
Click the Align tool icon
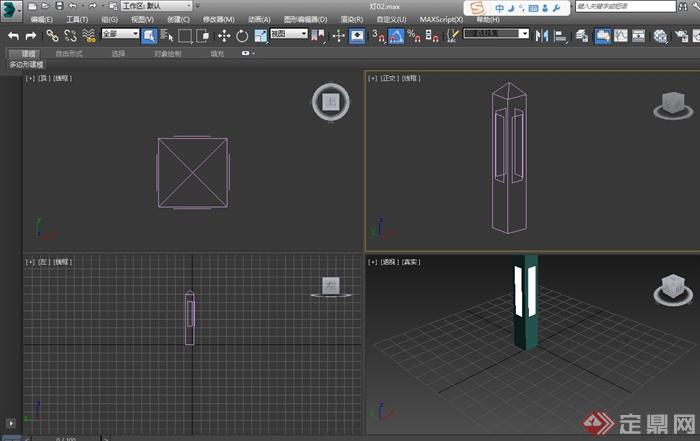coord(560,36)
